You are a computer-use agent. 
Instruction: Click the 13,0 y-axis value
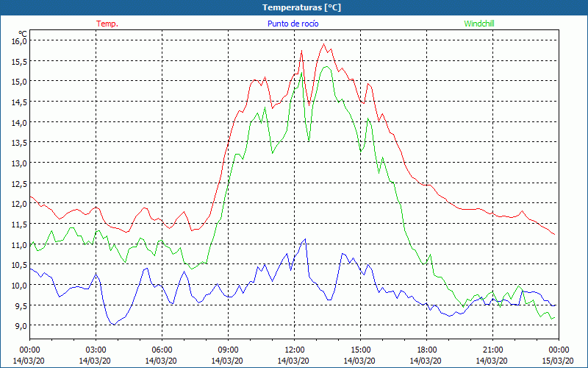pos(20,163)
